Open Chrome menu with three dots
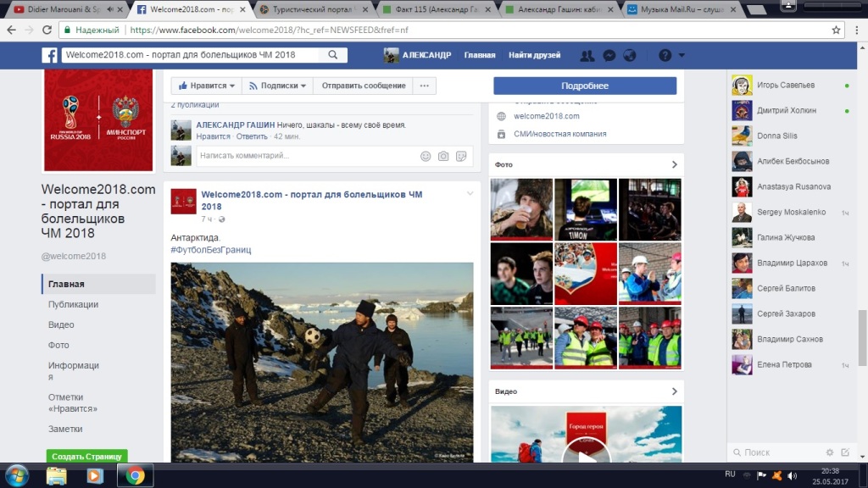 (857, 30)
